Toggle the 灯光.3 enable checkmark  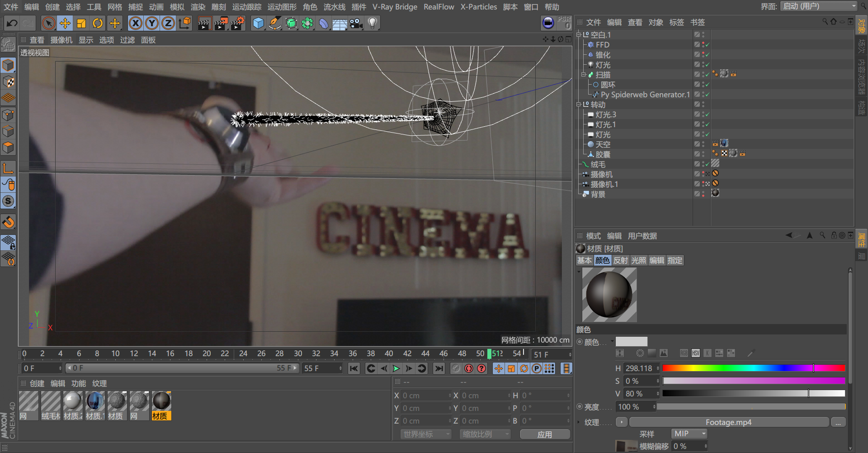(707, 114)
